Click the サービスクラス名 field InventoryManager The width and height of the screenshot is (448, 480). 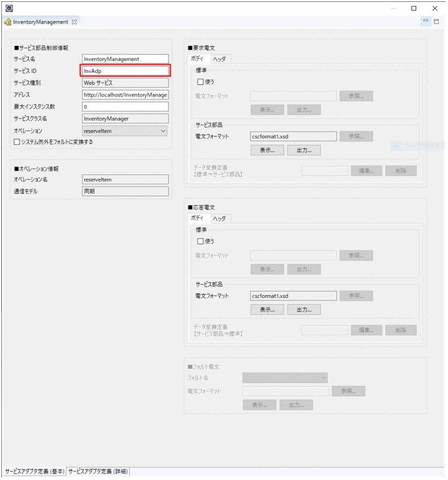point(125,119)
